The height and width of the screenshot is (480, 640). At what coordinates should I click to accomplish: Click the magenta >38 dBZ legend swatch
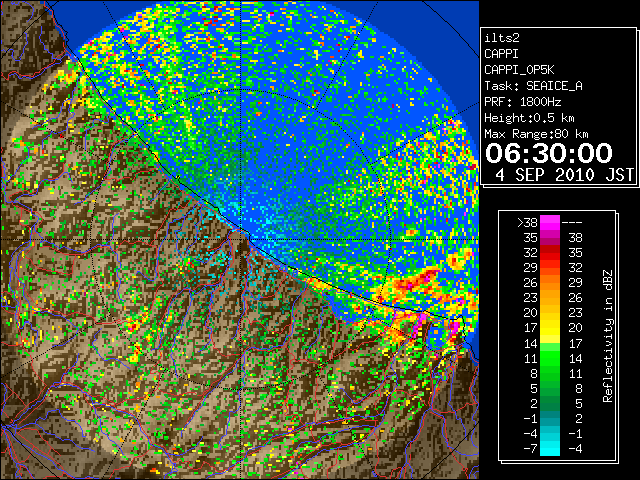tap(550, 223)
